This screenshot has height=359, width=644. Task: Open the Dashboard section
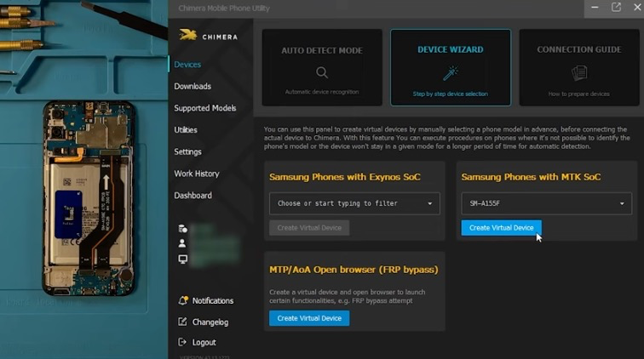[193, 196]
